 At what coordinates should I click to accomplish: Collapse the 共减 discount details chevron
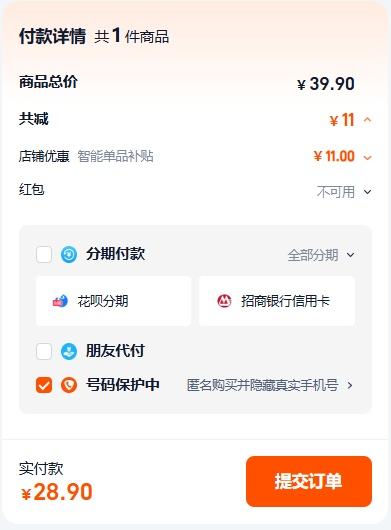[x=368, y=120]
